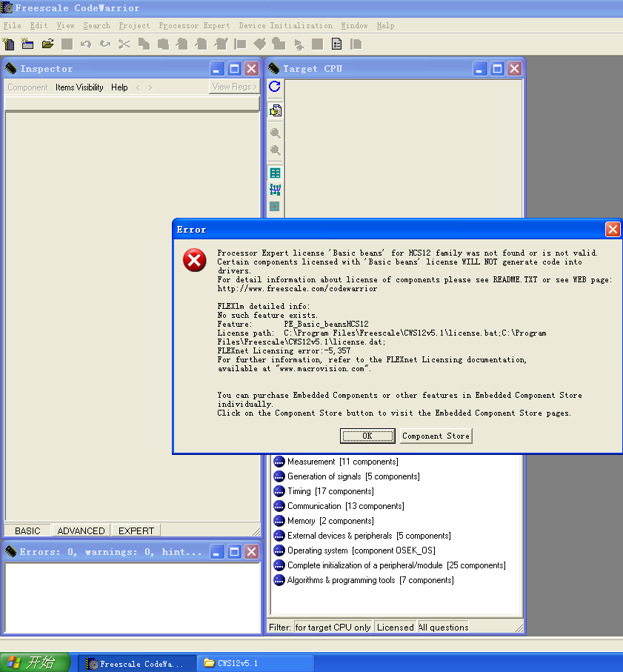This screenshot has width=623, height=672.
Task: Expand Generation of signals category
Action: [x=347, y=476]
